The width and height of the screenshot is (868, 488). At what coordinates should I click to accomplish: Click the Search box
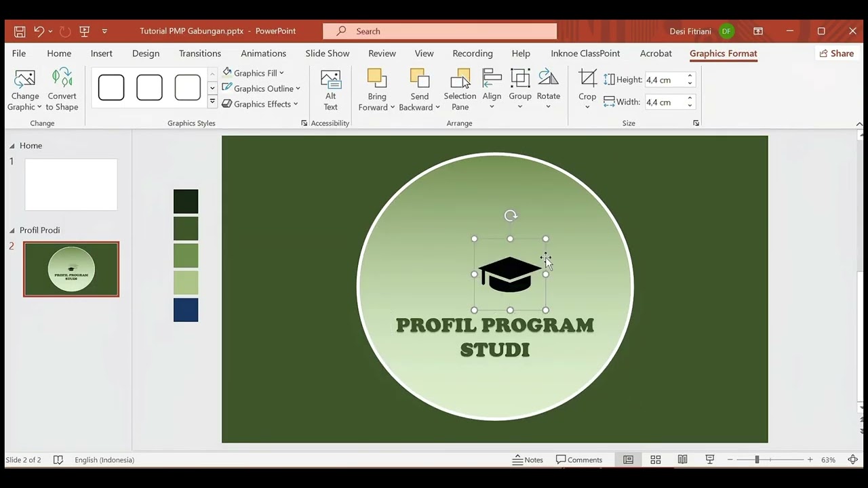[x=440, y=31]
